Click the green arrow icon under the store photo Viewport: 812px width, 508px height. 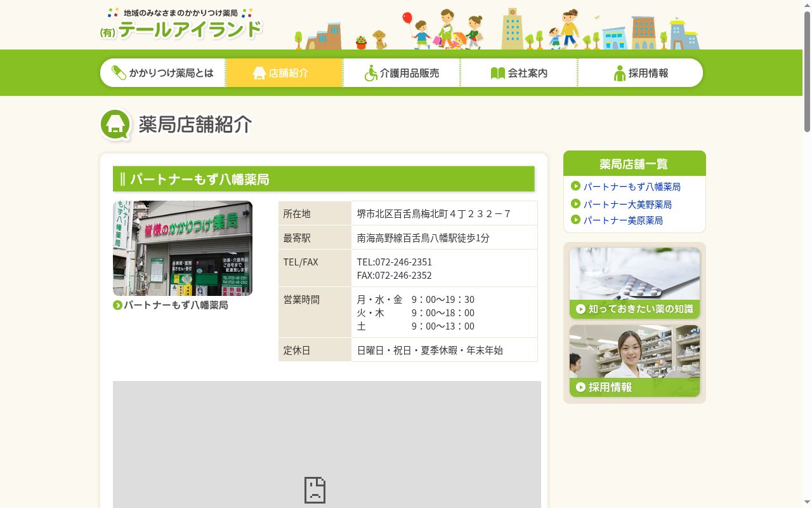pos(117,305)
